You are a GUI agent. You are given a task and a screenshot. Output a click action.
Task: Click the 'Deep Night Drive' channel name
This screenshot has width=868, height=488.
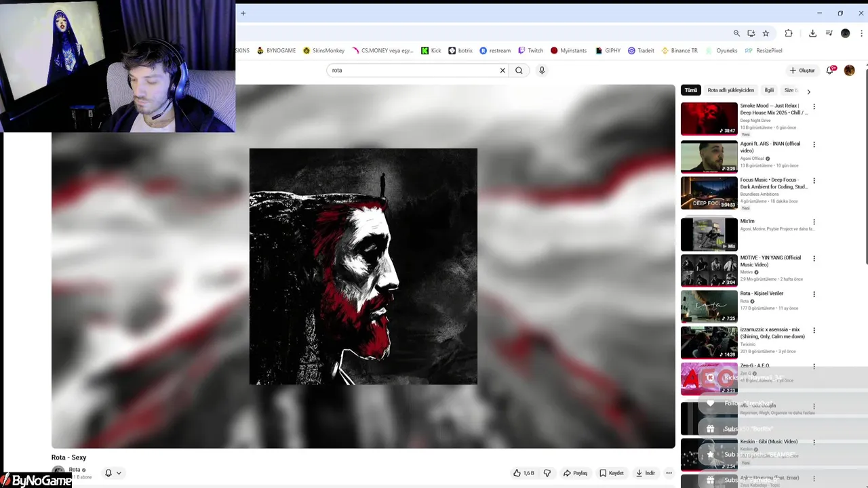(x=755, y=121)
